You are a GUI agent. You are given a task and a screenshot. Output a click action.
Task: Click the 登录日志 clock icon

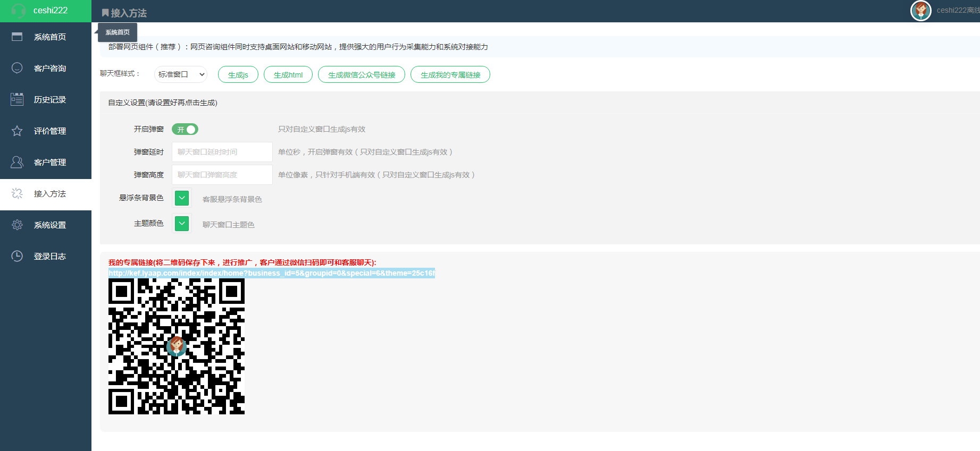pyautogui.click(x=17, y=256)
